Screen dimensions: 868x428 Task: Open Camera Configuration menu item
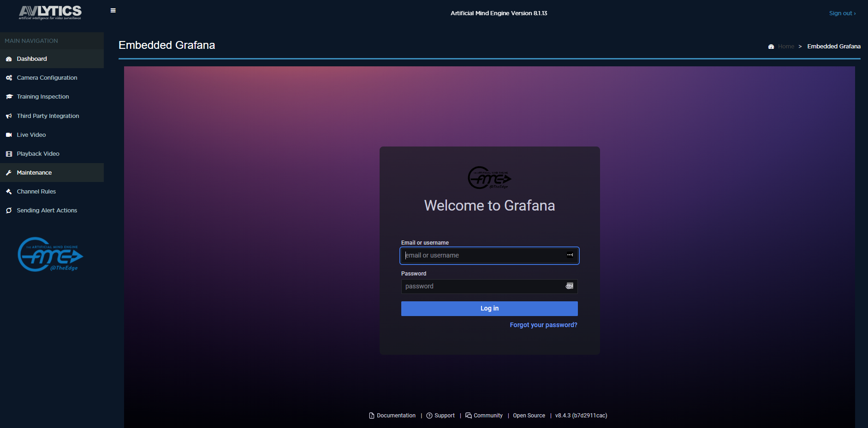tap(52, 78)
